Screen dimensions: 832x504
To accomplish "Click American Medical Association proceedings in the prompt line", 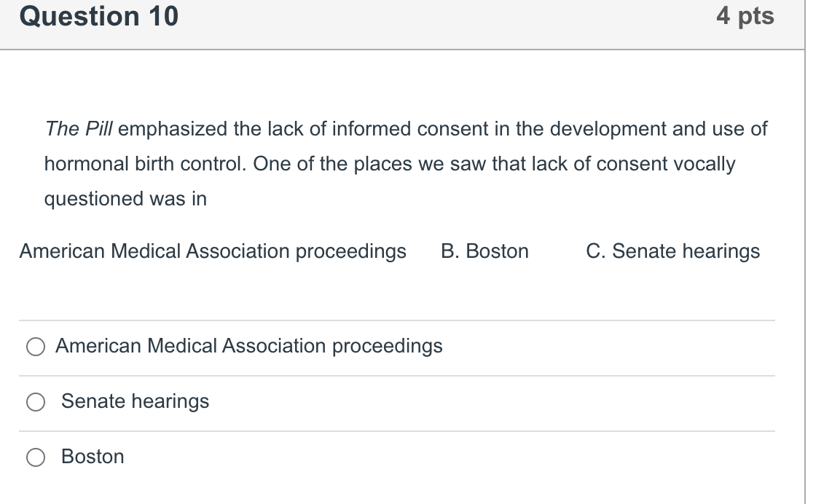I will click(213, 251).
